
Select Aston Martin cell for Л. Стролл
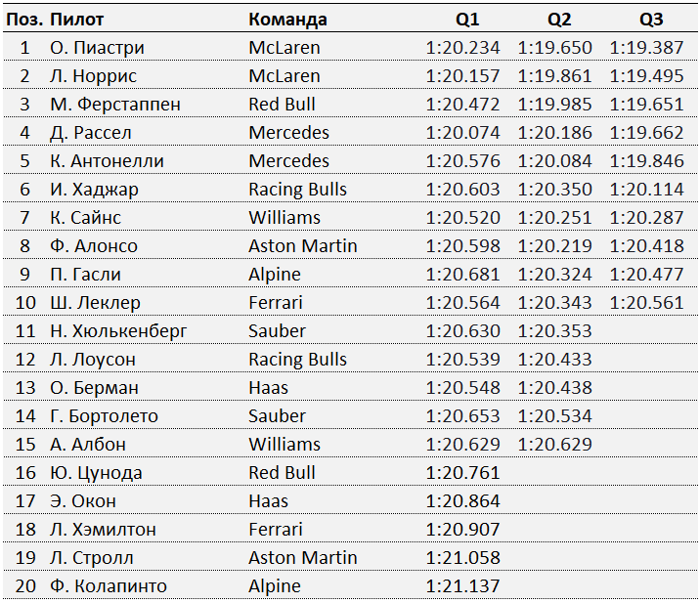303,558
